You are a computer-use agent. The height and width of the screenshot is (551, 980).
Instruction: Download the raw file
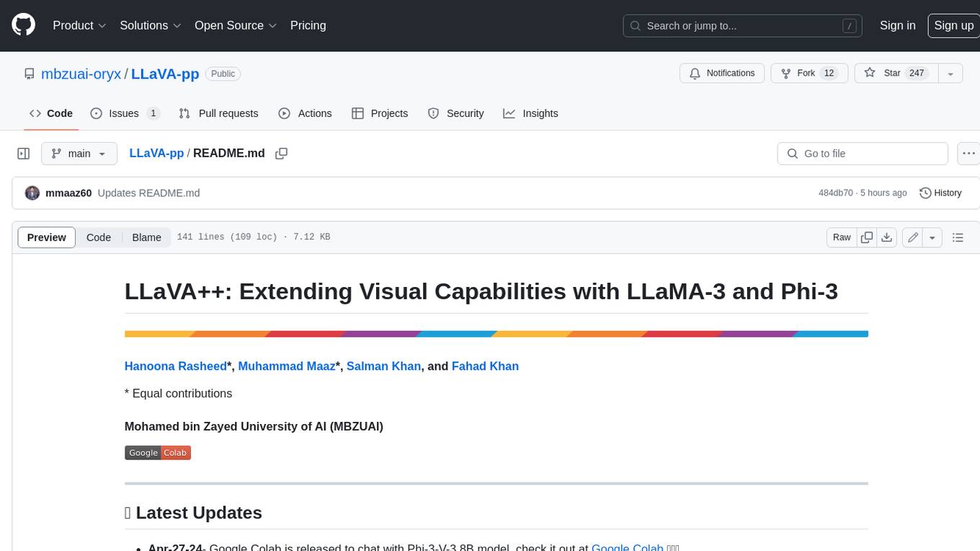point(887,237)
